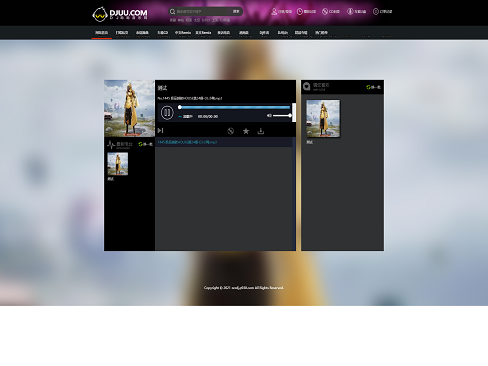488x366 pixels.
Task: Skip to the next track
Action: (x=160, y=131)
